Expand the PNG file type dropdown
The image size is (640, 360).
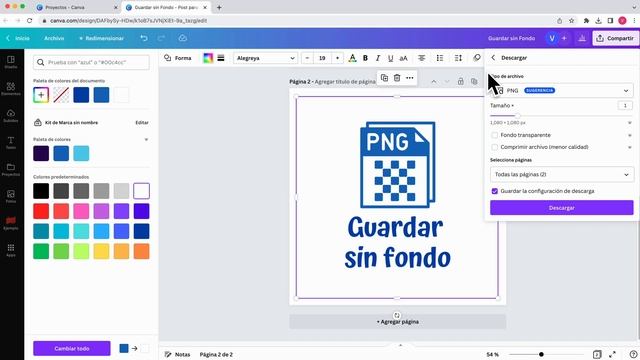tap(562, 91)
